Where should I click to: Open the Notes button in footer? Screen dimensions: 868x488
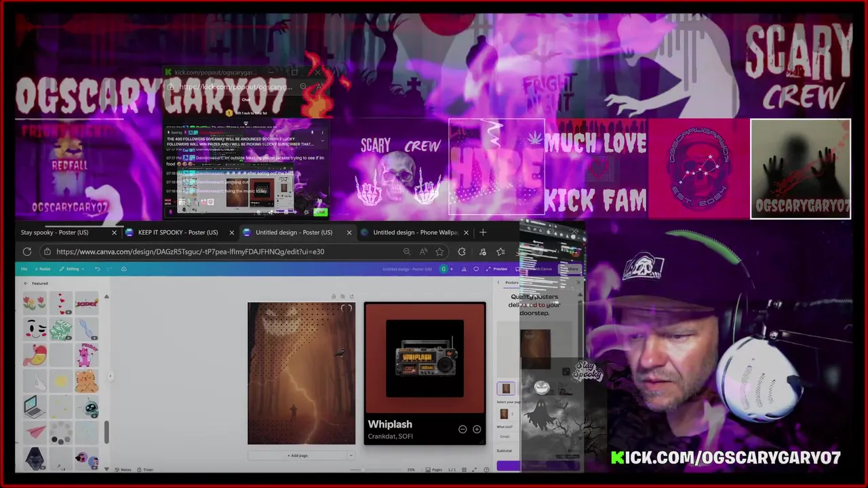pyautogui.click(x=123, y=470)
